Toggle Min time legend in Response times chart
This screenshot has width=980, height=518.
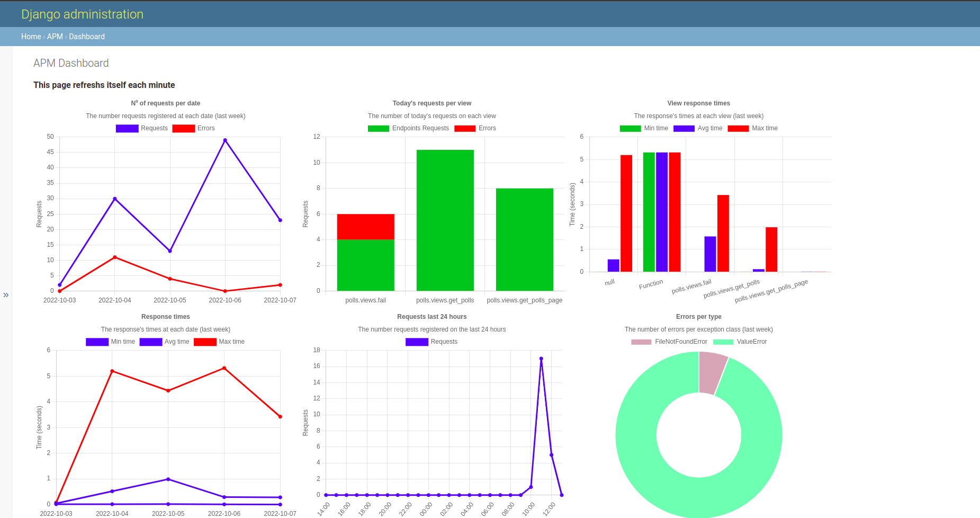110,342
